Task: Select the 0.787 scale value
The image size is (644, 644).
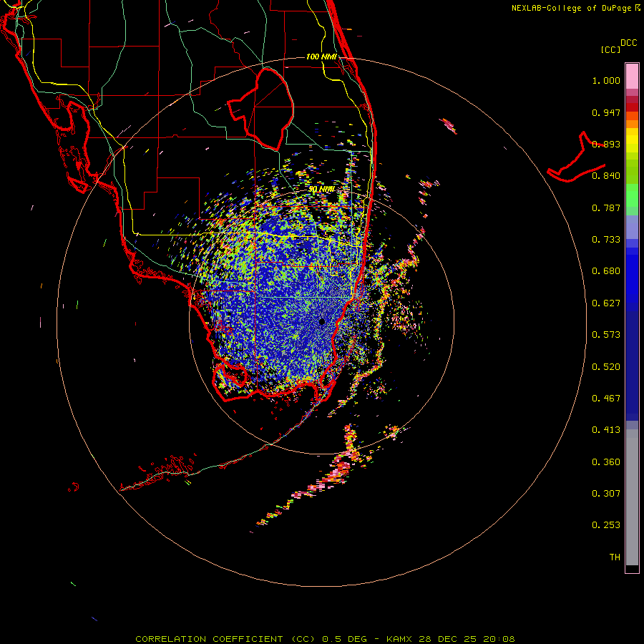Action: click(x=606, y=208)
